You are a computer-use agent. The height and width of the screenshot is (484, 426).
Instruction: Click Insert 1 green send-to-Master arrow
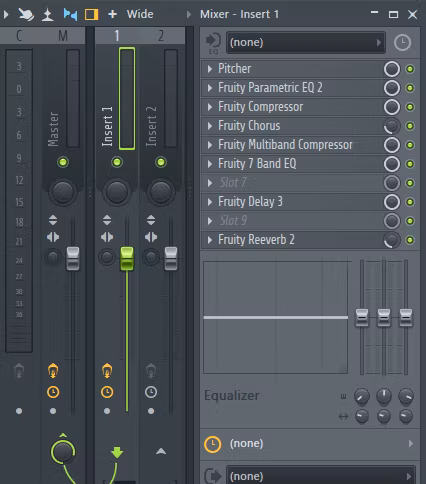tap(117, 453)
